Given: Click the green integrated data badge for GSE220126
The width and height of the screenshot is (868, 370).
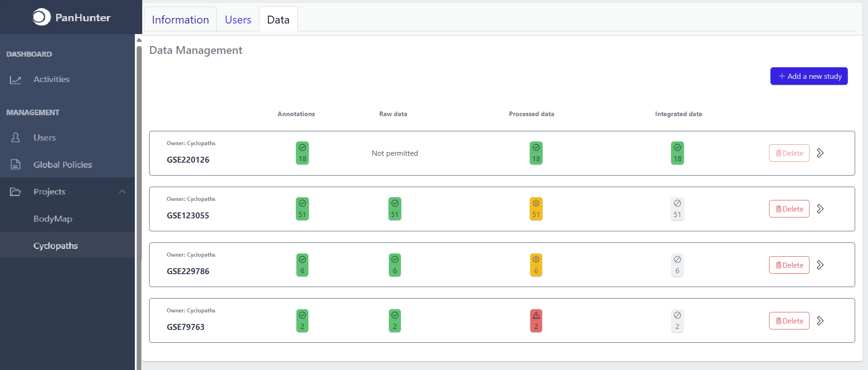Looking at the screenshot, I should coord(677,153).
